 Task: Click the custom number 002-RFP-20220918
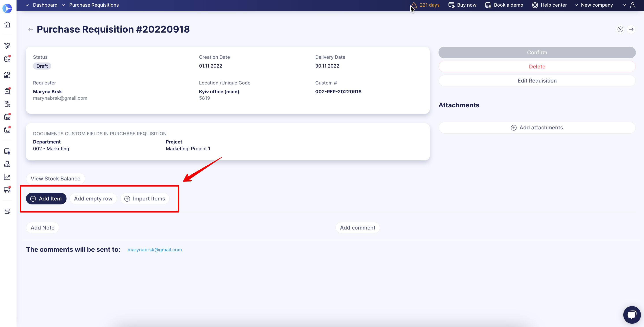point(338,92)
